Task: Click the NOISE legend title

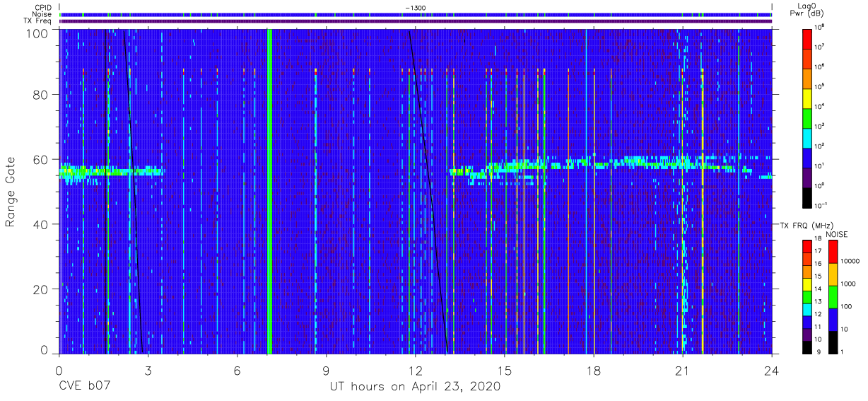Action: click(x=838, y=234)
